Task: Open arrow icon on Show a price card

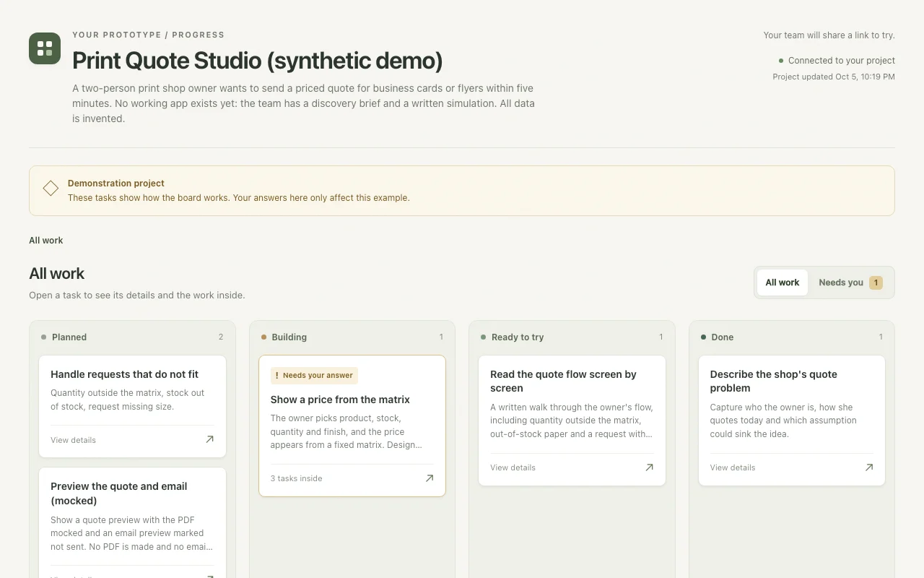Action: pyautogui.click(x=430, y=478)
